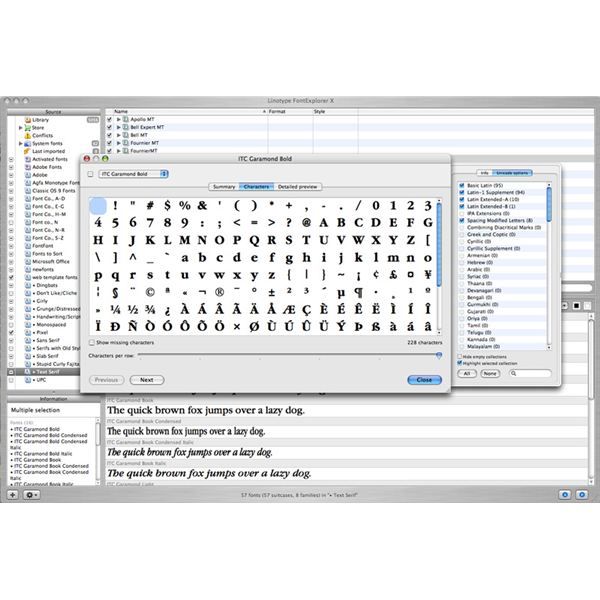Click the Classic OS 9 Fonts set icon
The width and height of the screenshot is (600, 600).
pos(28,191)
